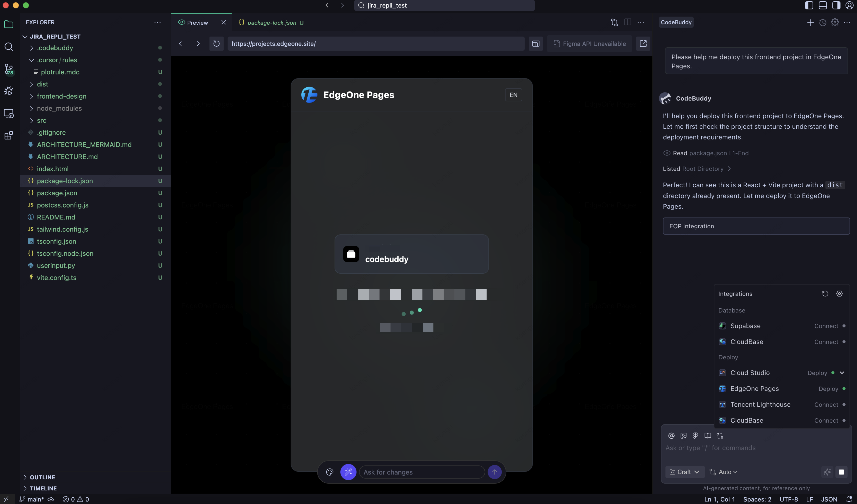Click the image attachment icon in chat
This screenshot has width=857, height=504.
pyautogui.click(x=683, y=435)
